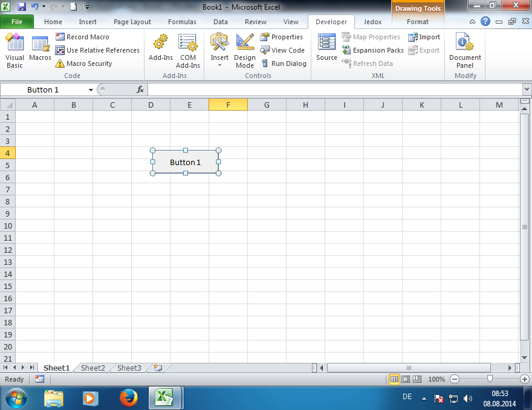Open COM Add-Ins dialog

click(187, 51)
